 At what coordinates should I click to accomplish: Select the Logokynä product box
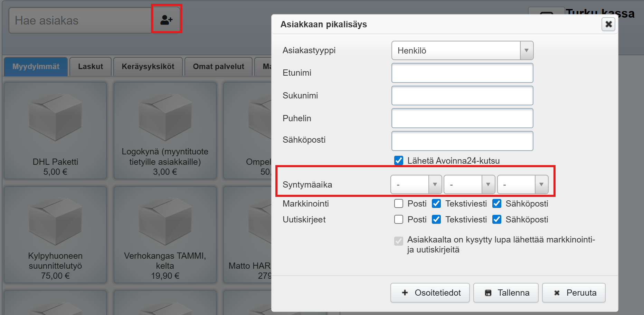165,131
